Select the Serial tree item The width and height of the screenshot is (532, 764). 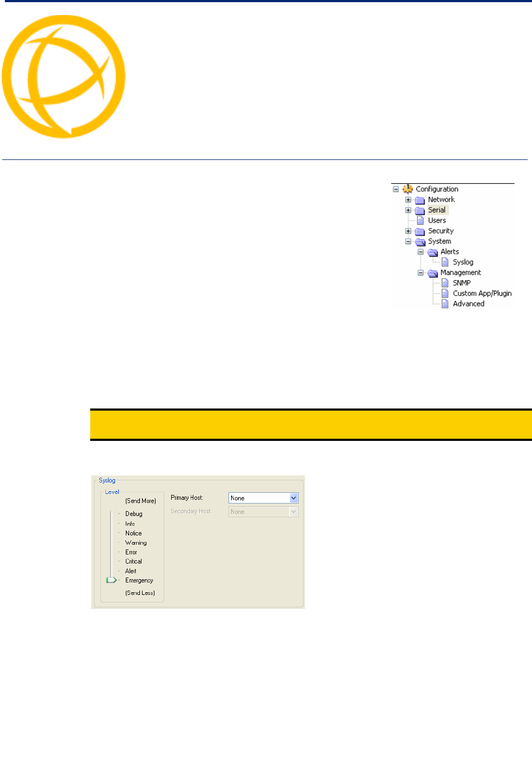[x=437, y=210]
